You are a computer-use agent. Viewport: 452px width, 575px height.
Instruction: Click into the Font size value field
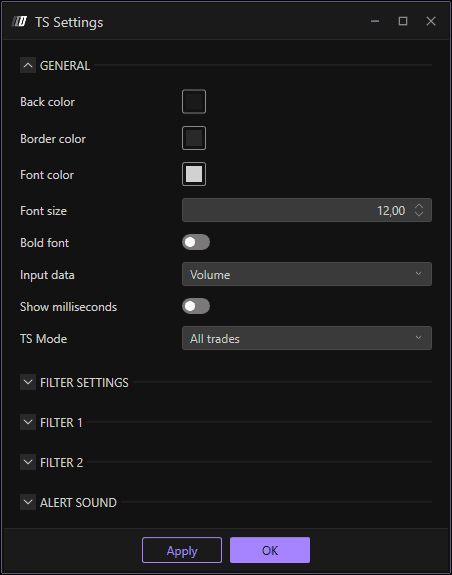[297, 210]
